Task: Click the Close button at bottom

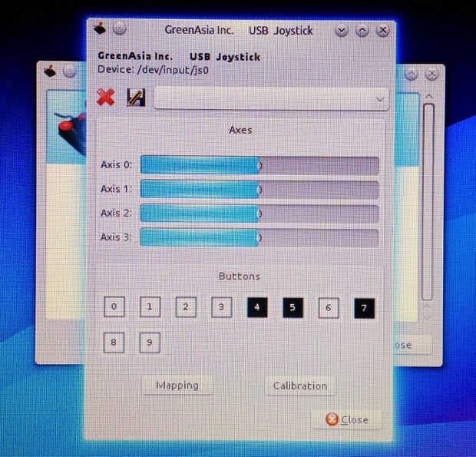Action: tap(347, 419)
